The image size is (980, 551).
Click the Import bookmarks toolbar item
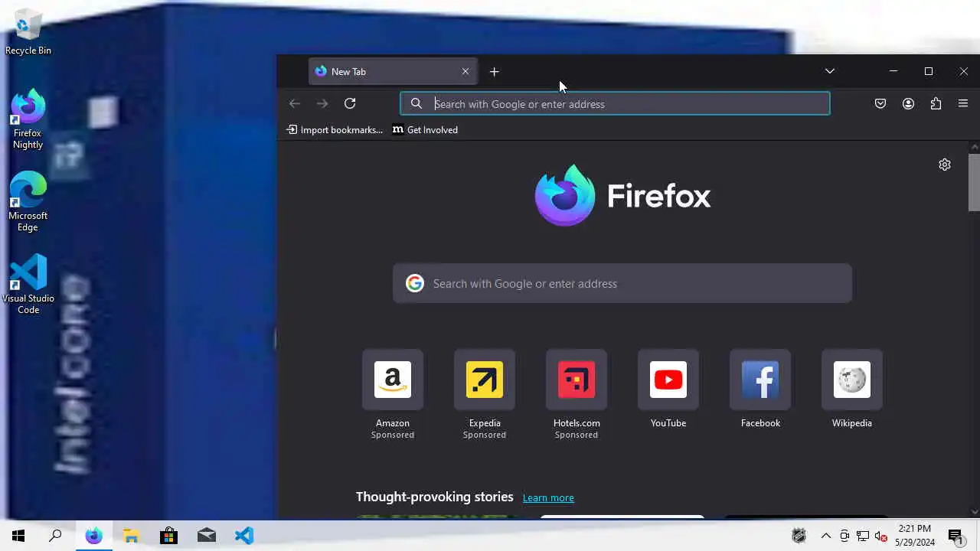(335, 130)
